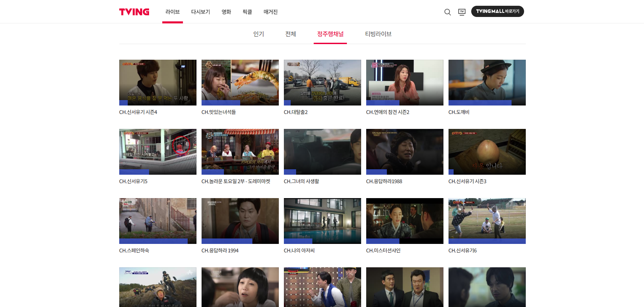Open CH.미스터션샤인 thumbnail
The height and width of the screenshot is (307, 644).
405,221
